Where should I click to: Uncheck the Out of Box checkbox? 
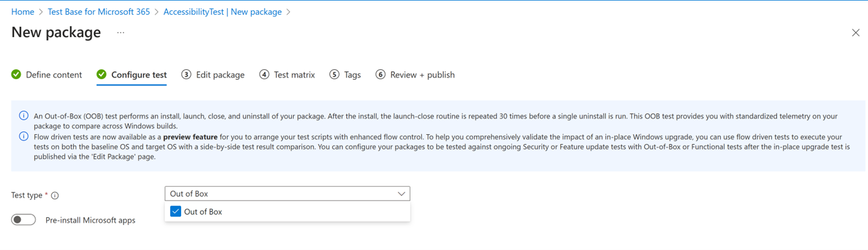pos(176,212)
